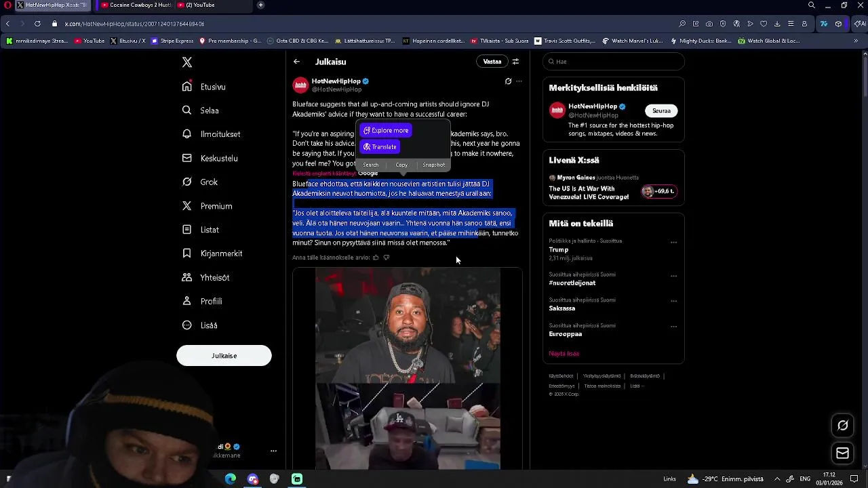Click Translate in selection popup
The width and height of the screenshot is (868, 488).
click(380, 146)
